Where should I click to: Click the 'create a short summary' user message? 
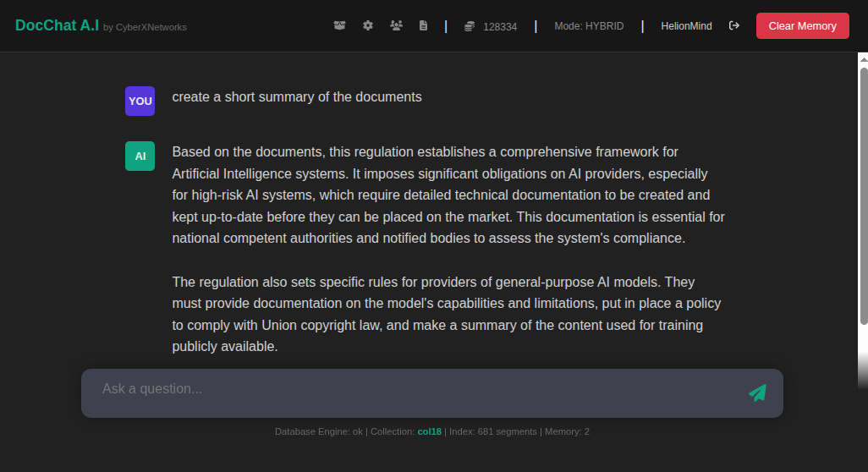pyautogui.click(x=297, y=96)
